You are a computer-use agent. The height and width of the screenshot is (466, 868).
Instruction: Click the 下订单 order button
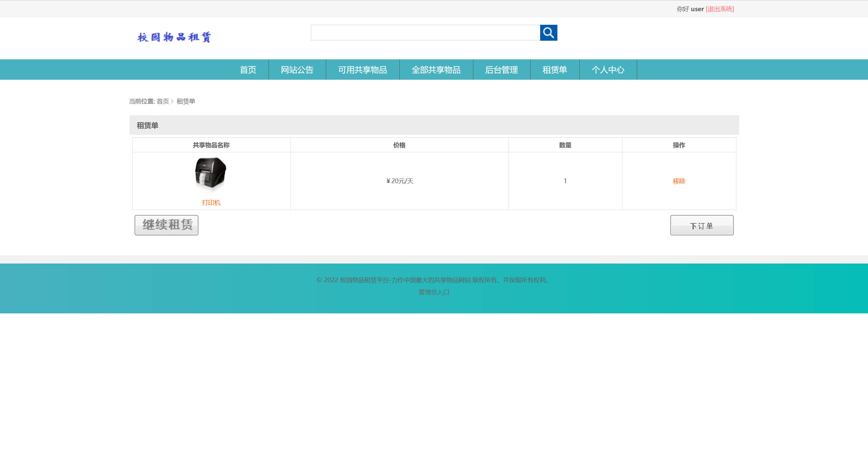coord(702,225)
